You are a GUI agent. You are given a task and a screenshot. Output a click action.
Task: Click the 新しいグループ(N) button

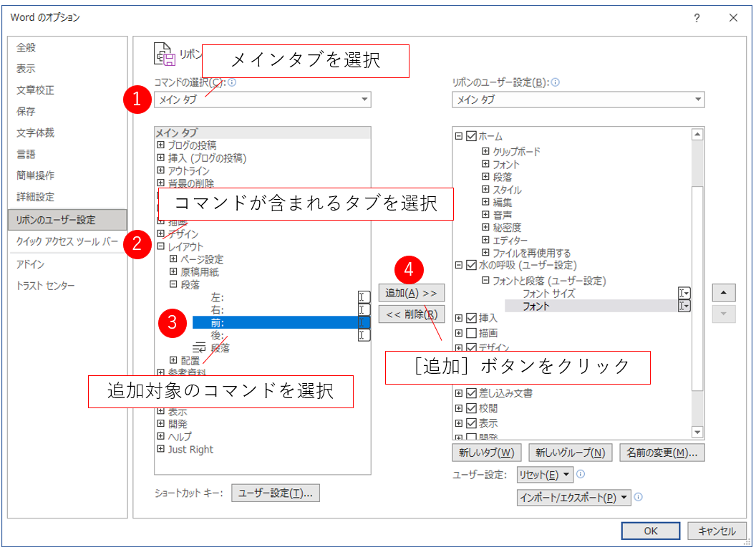[x=571, y=453]
